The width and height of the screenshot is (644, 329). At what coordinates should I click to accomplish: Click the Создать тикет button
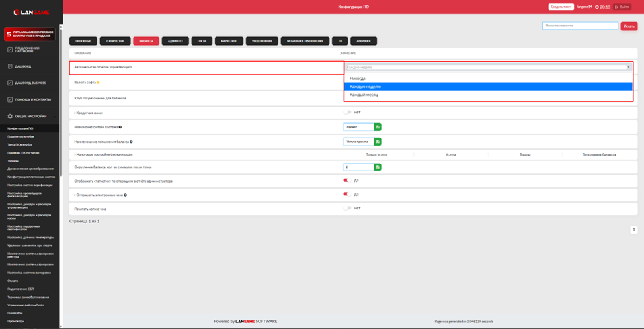pos(561,7)
